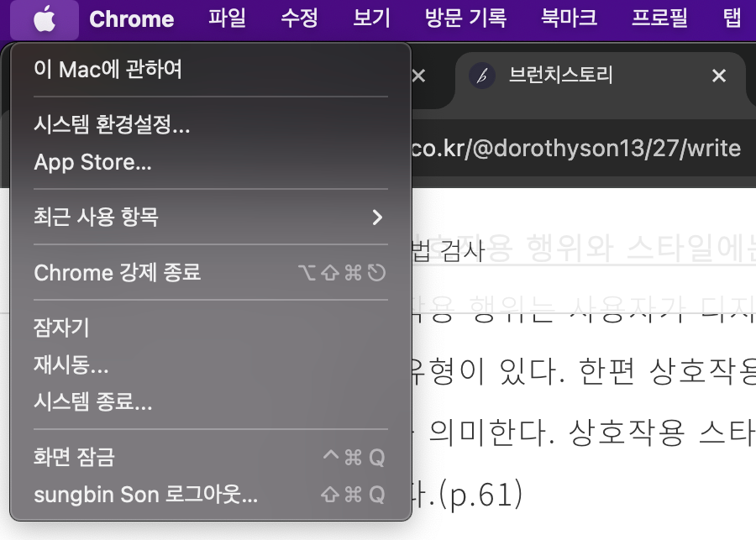Screen dimensions: 756x540
Task: Open the 프로필 menu
Action: click(x=659, y=18)
